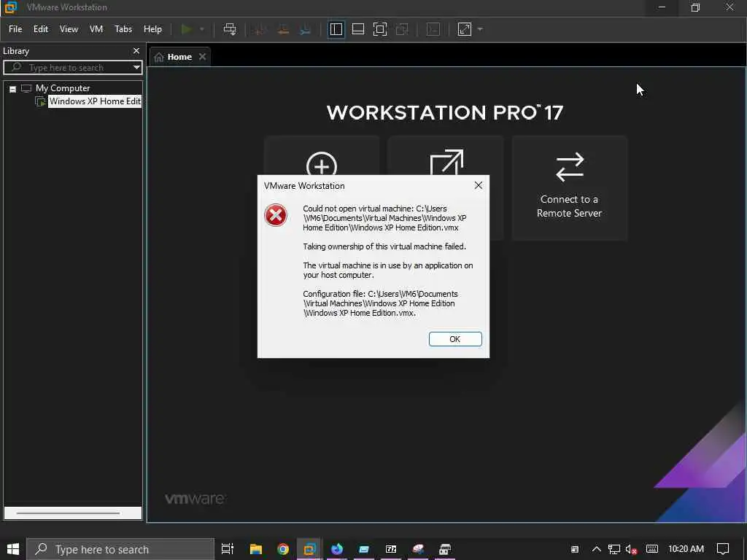The height and width of the screenshot is (560, 747).
Task: Click "Taking ownership of this virtual machine failed."
Action: click(x=384, y=246)
